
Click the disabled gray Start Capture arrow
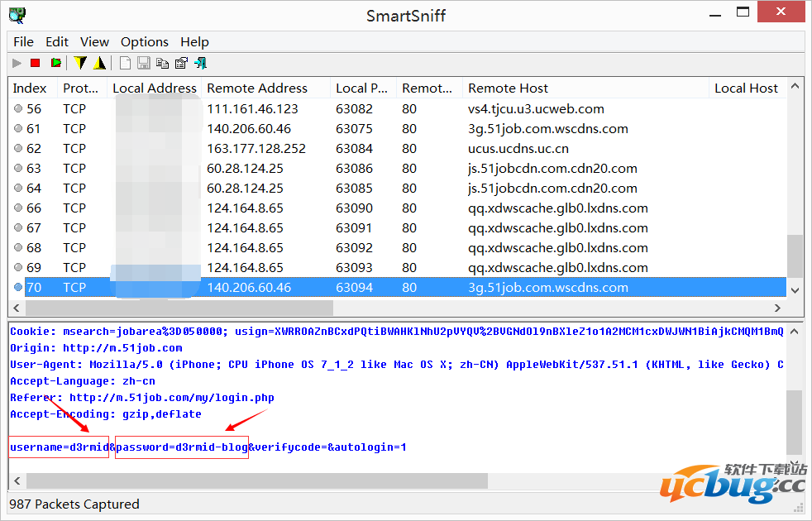17,63
